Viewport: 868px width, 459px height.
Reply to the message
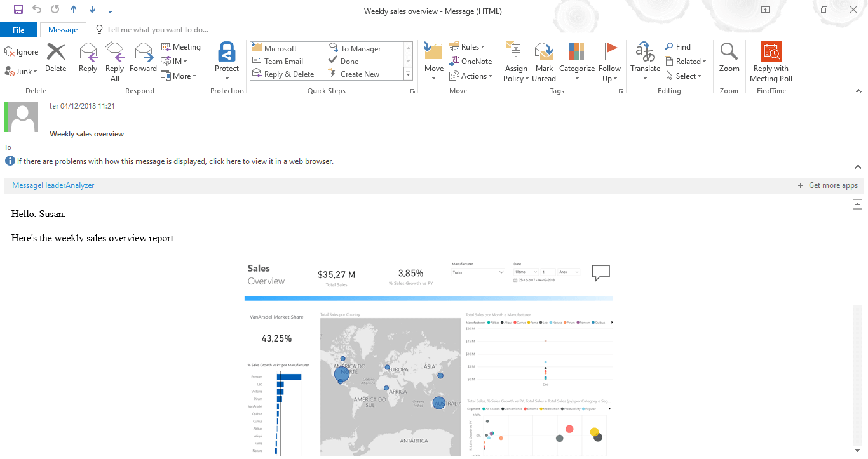click(88, 60)
